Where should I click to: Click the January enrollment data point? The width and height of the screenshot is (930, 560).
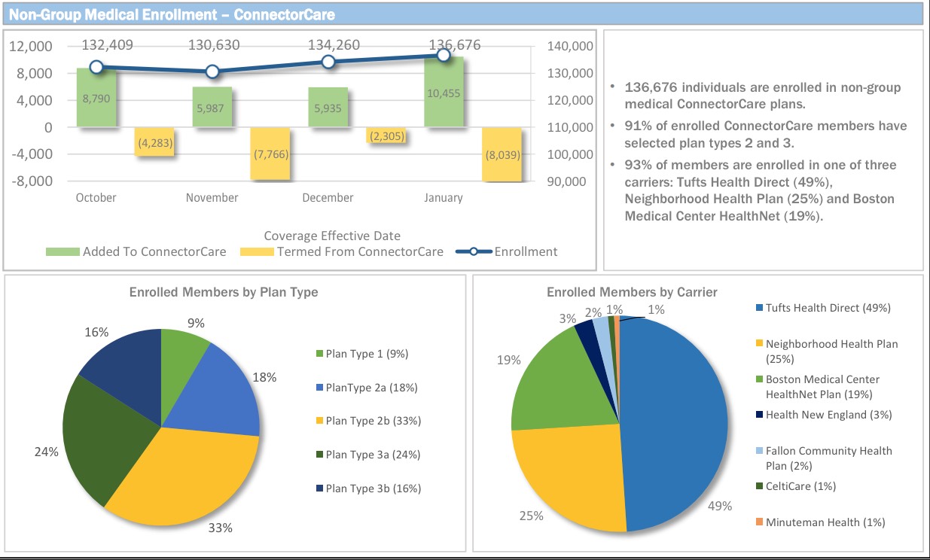[444, 56]
